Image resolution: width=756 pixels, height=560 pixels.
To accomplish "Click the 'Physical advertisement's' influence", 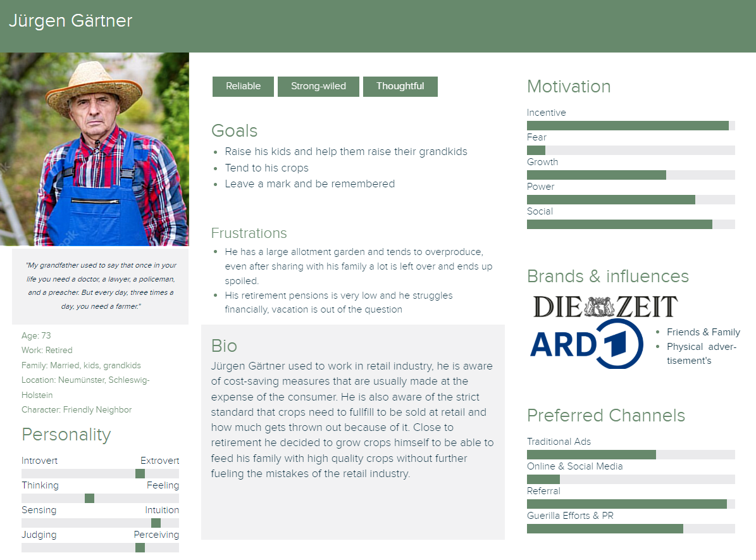I will coord(702,354).
